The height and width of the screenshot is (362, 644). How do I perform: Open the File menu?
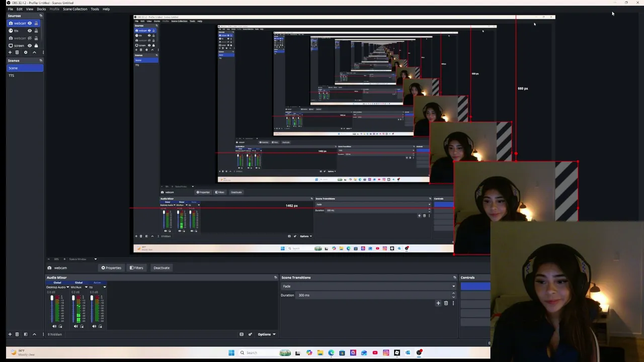click(10, 9)
